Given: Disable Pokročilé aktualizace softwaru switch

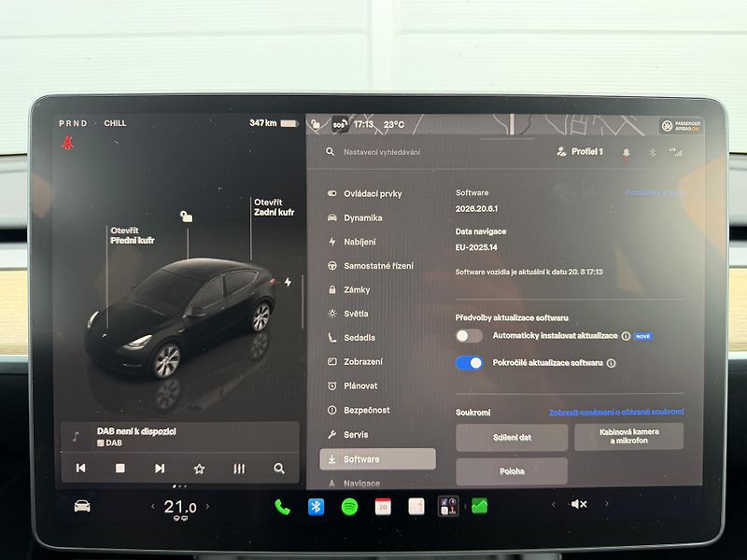Looking at the screenshot, I should 469,363.
